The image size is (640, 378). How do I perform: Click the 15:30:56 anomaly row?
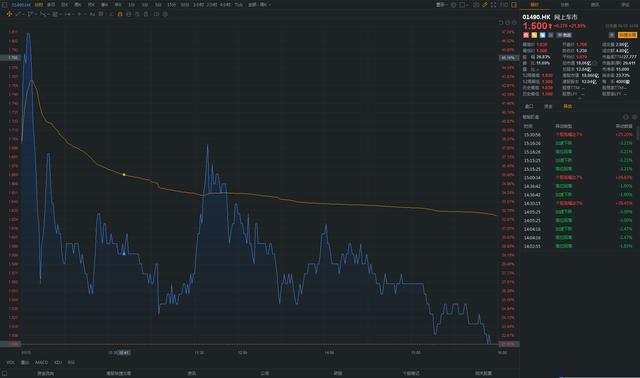(x=578, y=135)
